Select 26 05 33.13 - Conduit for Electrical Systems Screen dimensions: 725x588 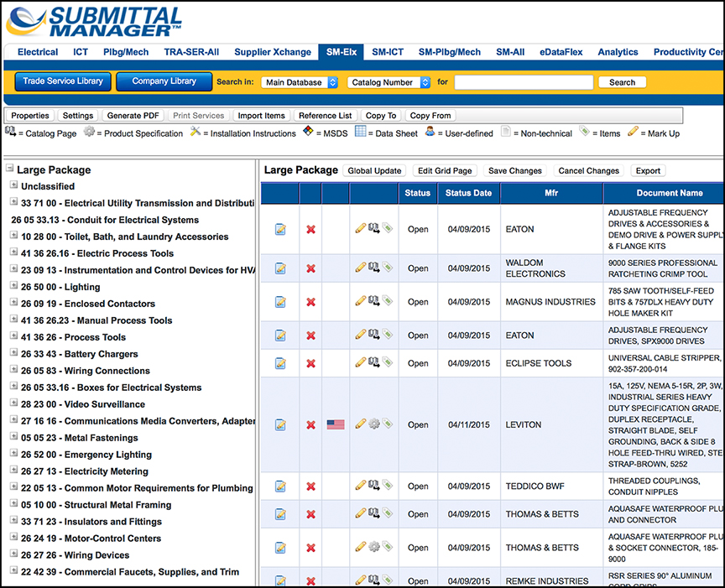click(105, 220)
